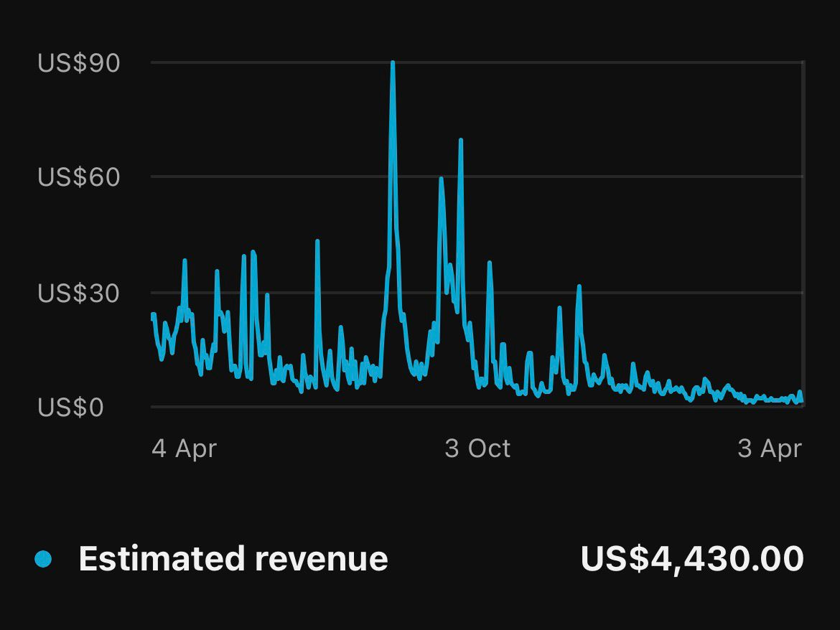Image resolution: width=840 pixels, height=630 pixels.
Task: Click the line's final point at 3 Apr
Action: pyautogui.click(x=801, y=400)
